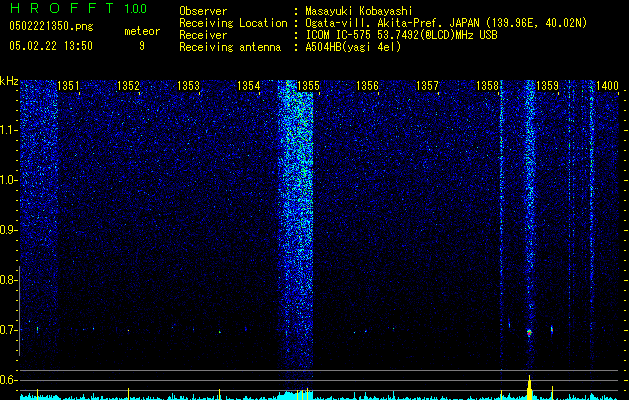
Task: Click the date stamp 05.02.22 13:50
Action: click(51, 46)
